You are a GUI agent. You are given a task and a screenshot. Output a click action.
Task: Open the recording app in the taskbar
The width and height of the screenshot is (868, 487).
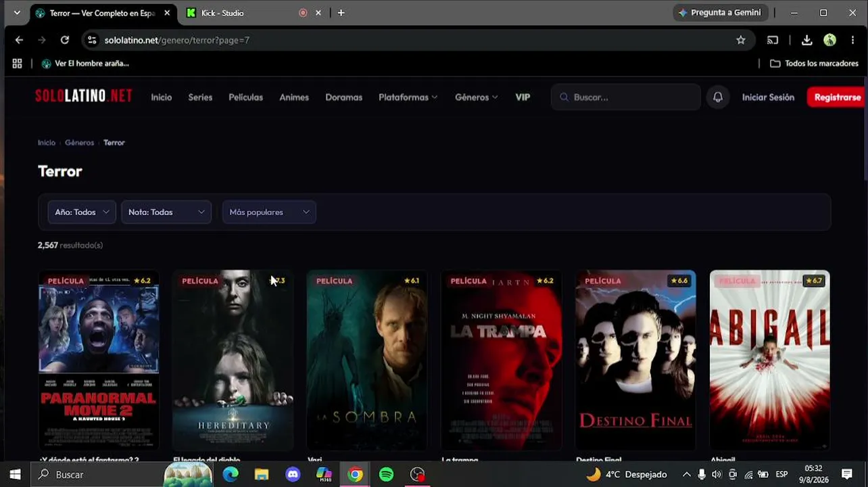point(417,474)
